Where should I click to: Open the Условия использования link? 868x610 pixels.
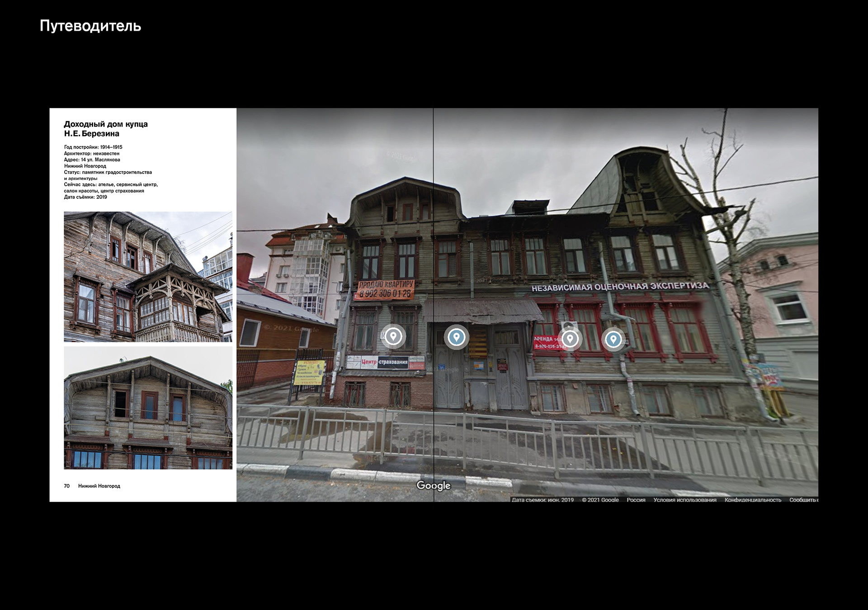(684, 500)
